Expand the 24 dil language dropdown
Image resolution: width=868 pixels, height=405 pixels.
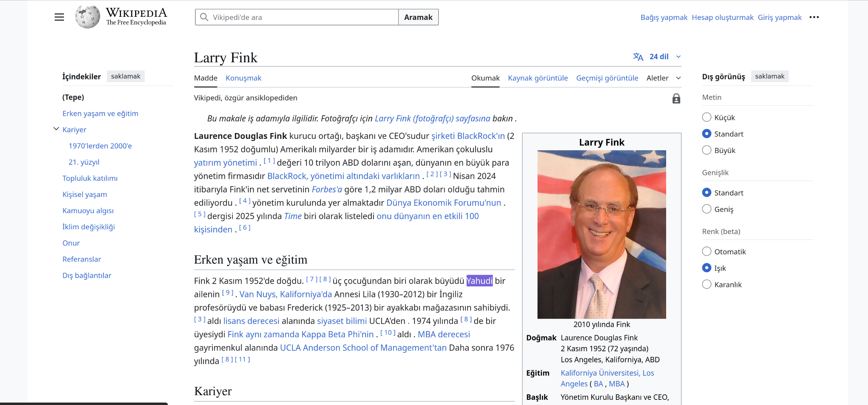tap(664, 57)
